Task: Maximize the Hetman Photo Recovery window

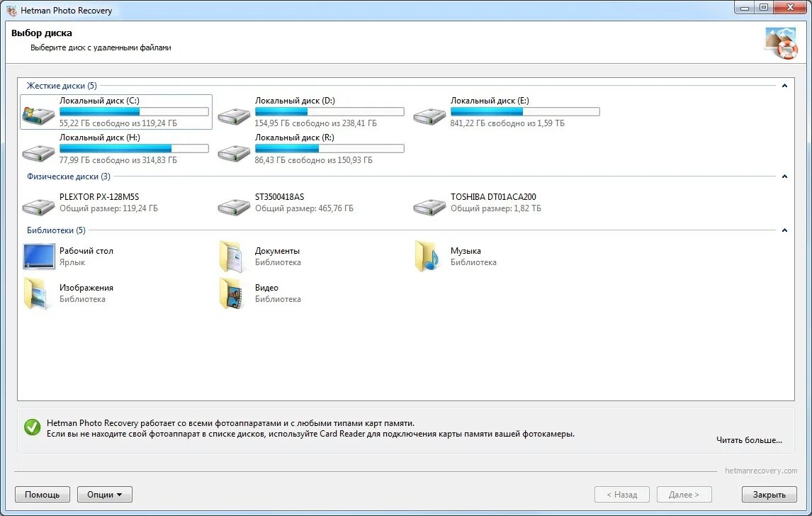Action: (x=763, y=8)
